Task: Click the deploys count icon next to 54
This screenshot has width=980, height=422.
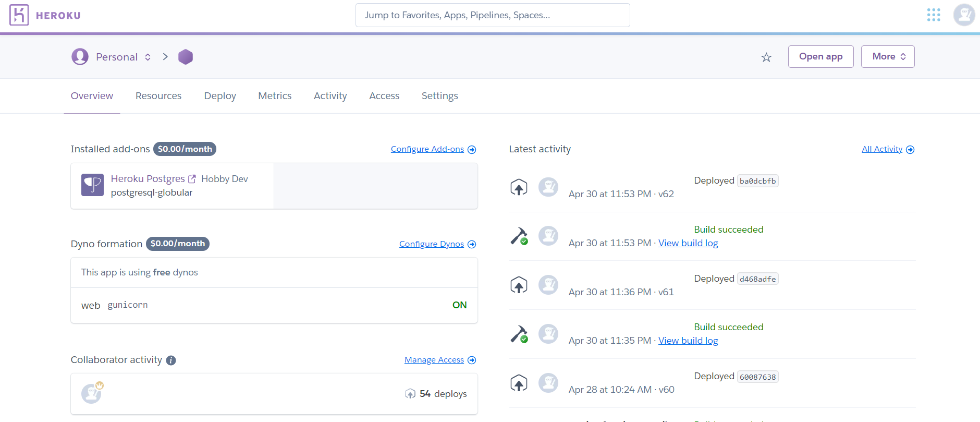Action: (410, 394)
